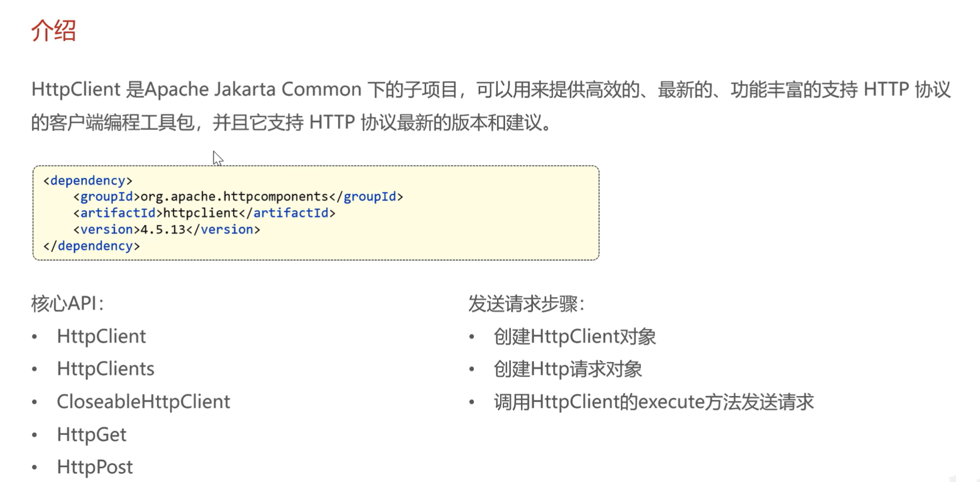
Task: Click the 4.5.13 version line
Action: click(163, 229)
